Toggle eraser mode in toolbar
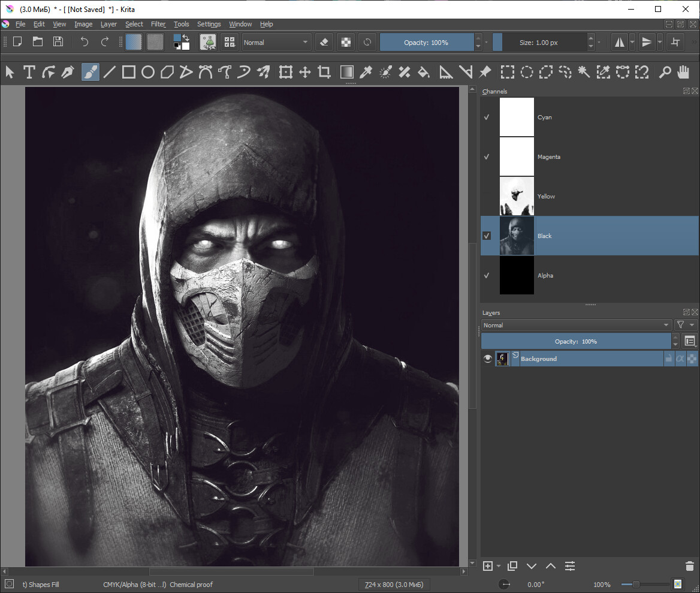This screenshot has width=700, height=593. [324, 43]
